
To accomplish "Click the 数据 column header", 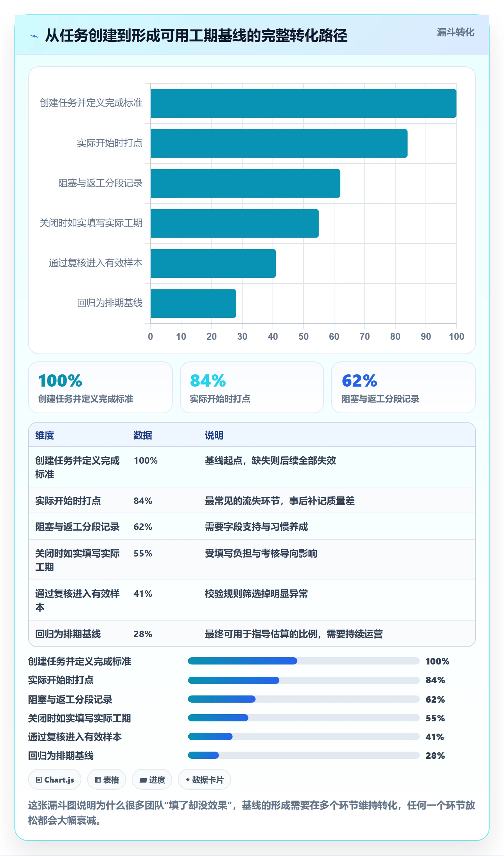I will [143, 435].
